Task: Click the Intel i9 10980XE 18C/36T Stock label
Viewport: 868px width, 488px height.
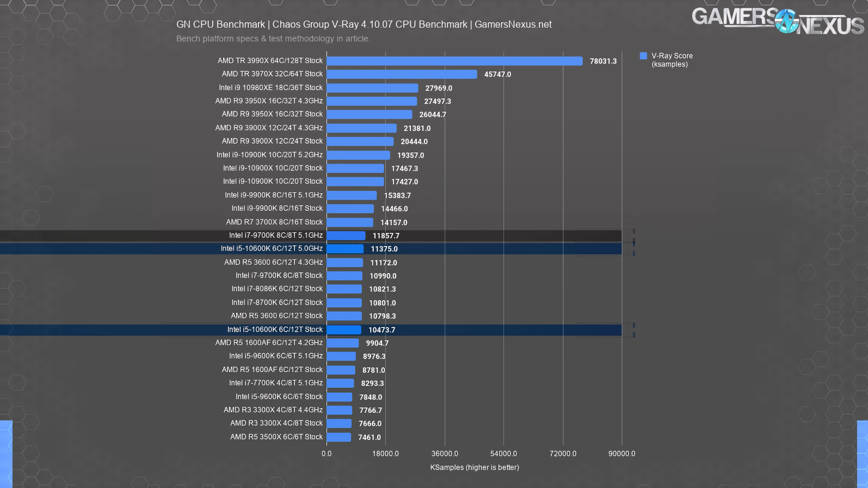Action: tap(270, 87)
